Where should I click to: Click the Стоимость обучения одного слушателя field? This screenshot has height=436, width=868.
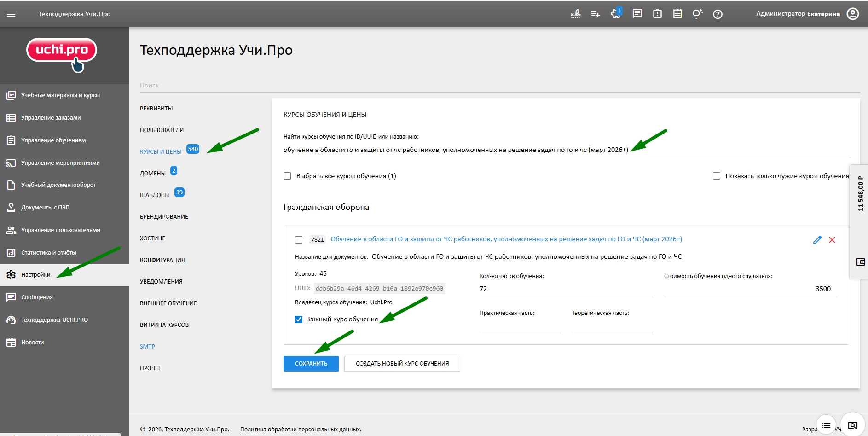pos(751,289)
